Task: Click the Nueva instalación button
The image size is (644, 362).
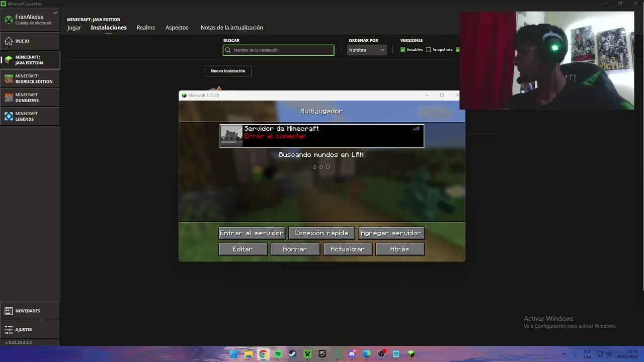Action: pyautogui.click(x=228, y=71)
